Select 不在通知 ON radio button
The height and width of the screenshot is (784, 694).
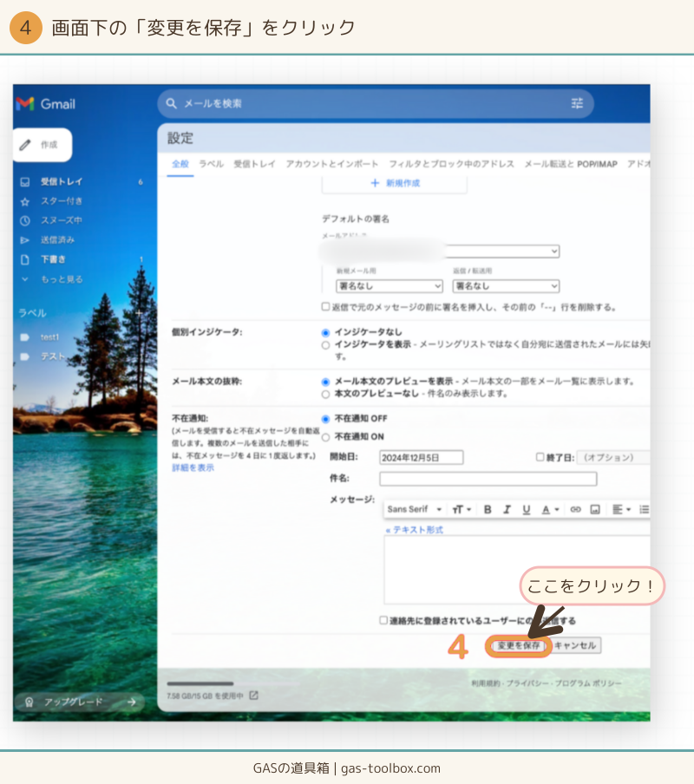[325, 437]
